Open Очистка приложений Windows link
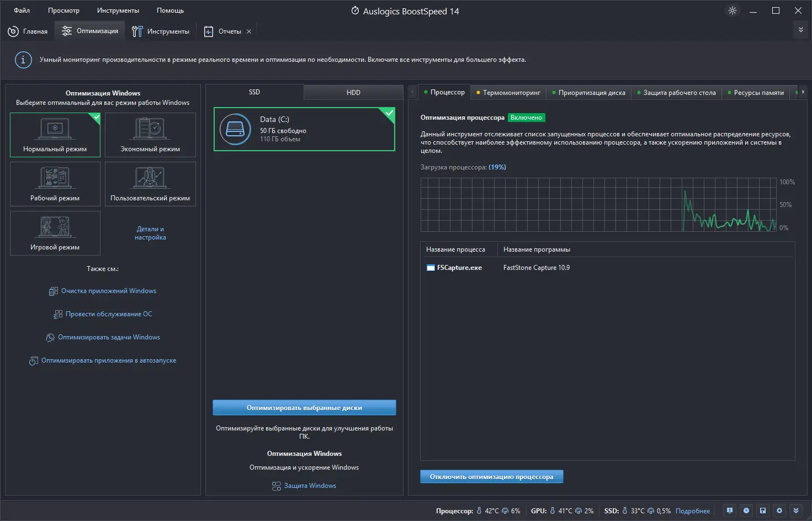Screen dimensions: 812x521 [x=103, y=291]
